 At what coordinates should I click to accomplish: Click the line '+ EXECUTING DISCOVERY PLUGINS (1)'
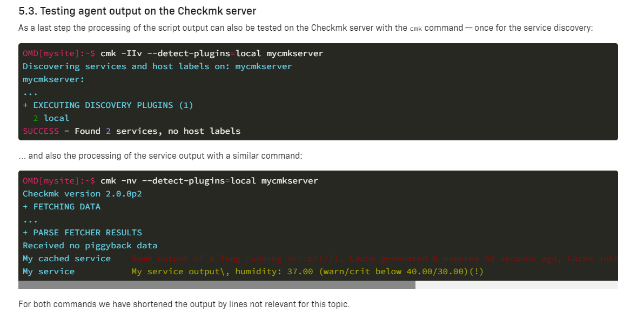point(108,105)
